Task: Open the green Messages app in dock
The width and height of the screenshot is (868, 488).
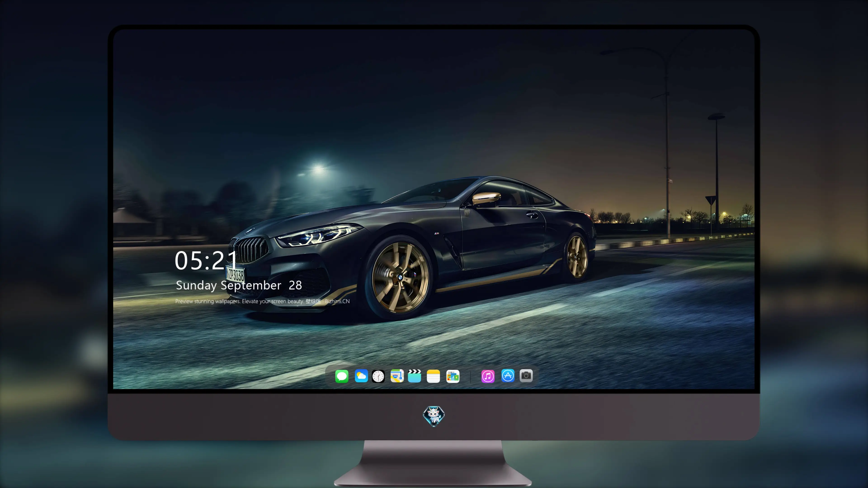Action: click(342, 376)
